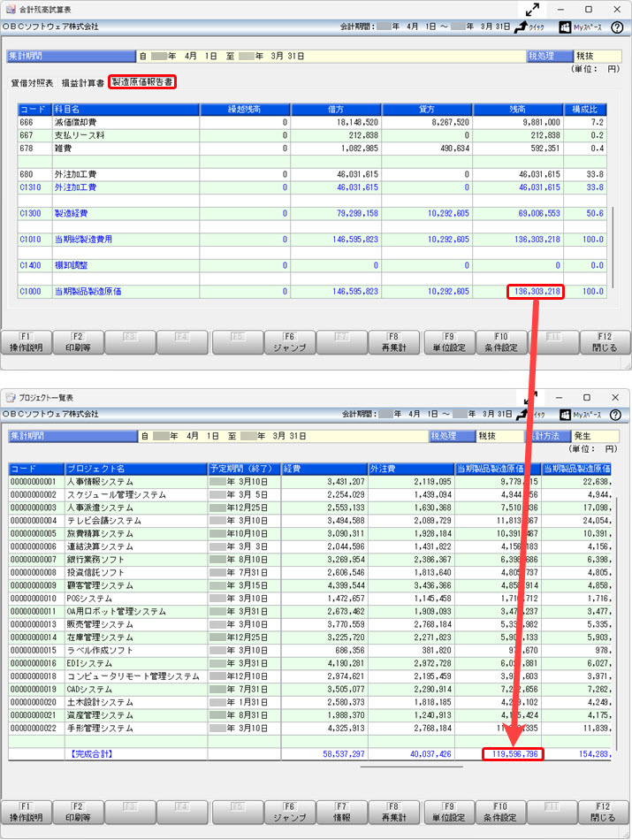Click 貸方 column header
632x840 pixels.
tap(427, 110)
